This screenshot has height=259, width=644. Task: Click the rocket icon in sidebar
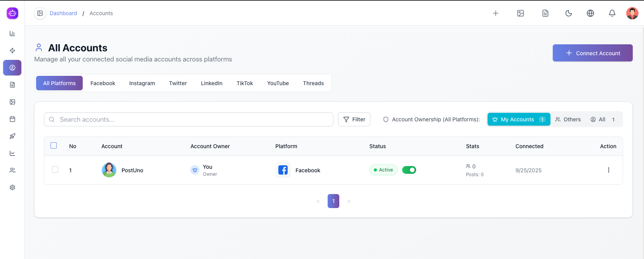point(12,136)
